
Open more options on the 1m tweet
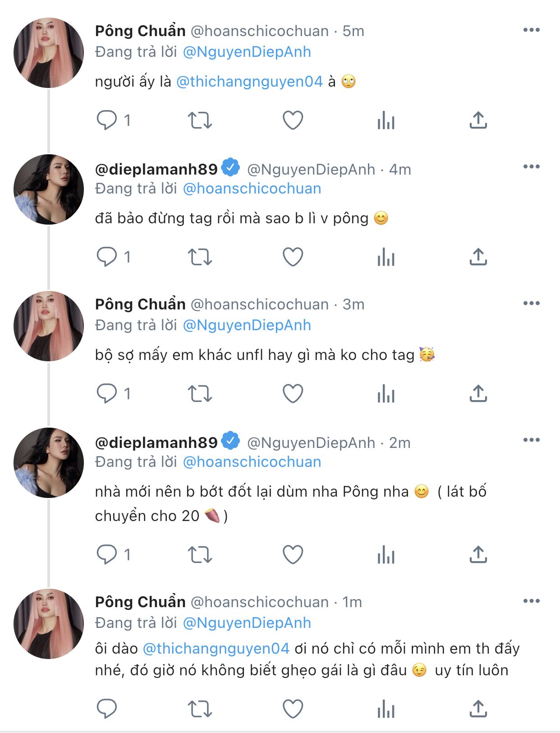(531, 601)
